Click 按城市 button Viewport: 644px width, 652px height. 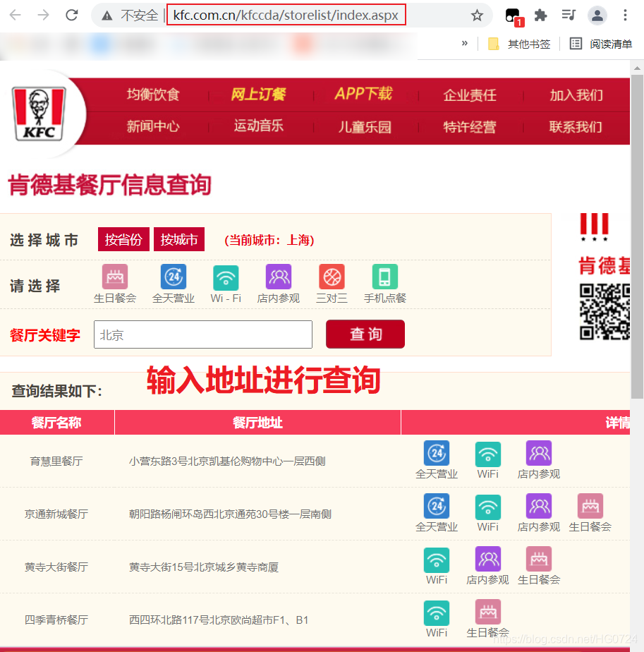[x=179, y=239]
